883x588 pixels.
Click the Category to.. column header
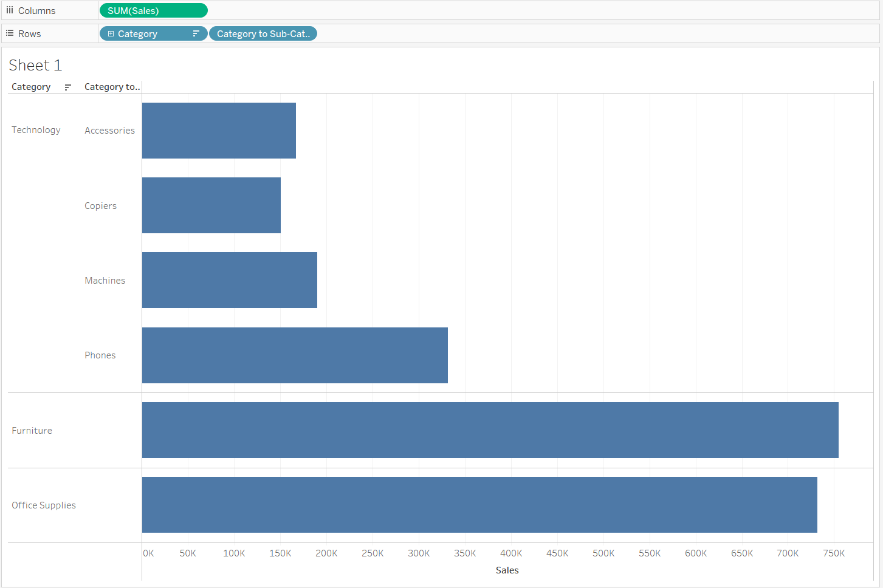tap(112, 87)
